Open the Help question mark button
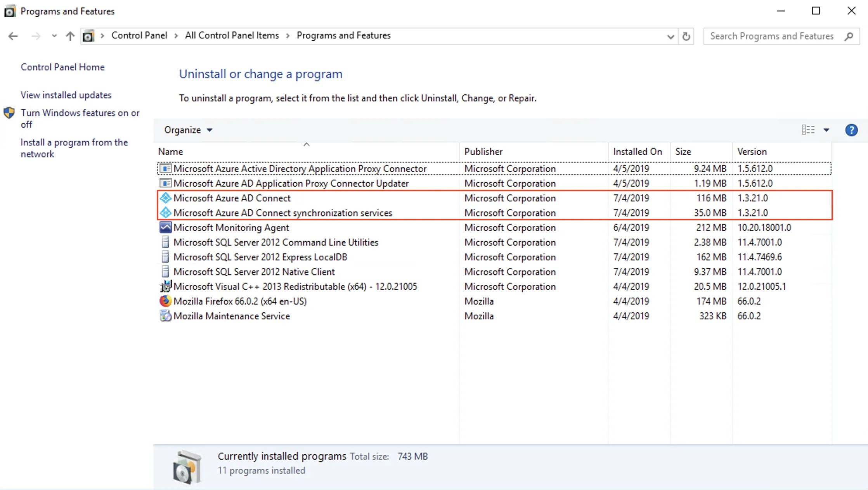868x490 pixels. (x=851, y=130)
